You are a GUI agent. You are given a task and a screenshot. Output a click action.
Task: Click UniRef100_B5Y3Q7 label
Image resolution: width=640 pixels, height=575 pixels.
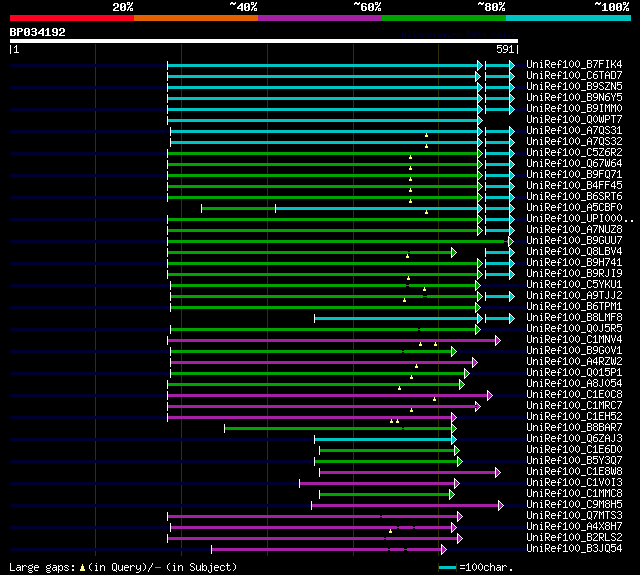pyautogui.click(x=574, y=461)
